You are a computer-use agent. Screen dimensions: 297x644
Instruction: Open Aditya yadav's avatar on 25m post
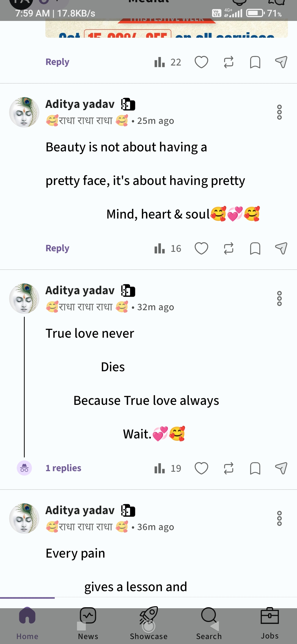point(24,112)
